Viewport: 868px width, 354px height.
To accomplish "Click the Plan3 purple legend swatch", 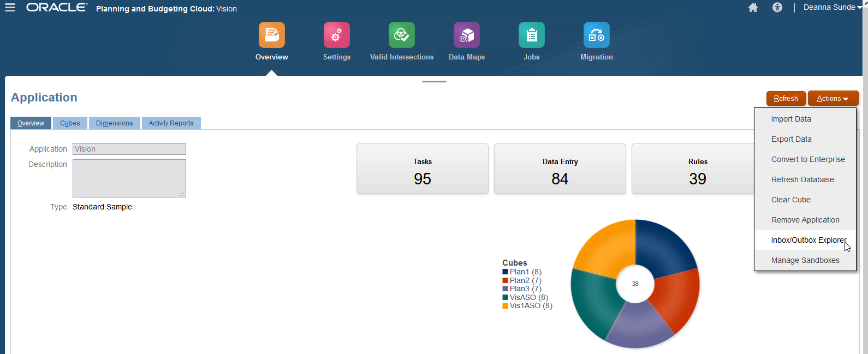I will click(x=506, y=289).
